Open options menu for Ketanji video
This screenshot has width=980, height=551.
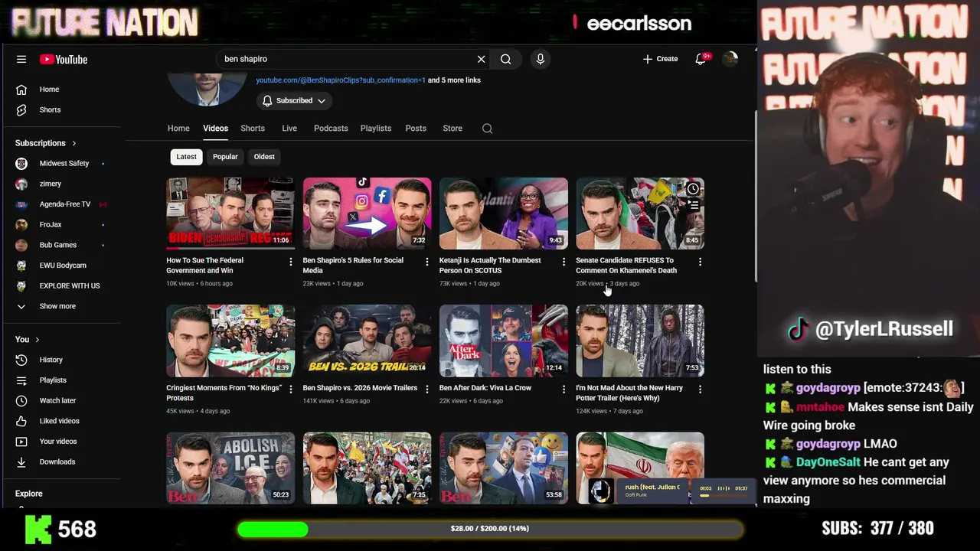[x=563, y=262]
